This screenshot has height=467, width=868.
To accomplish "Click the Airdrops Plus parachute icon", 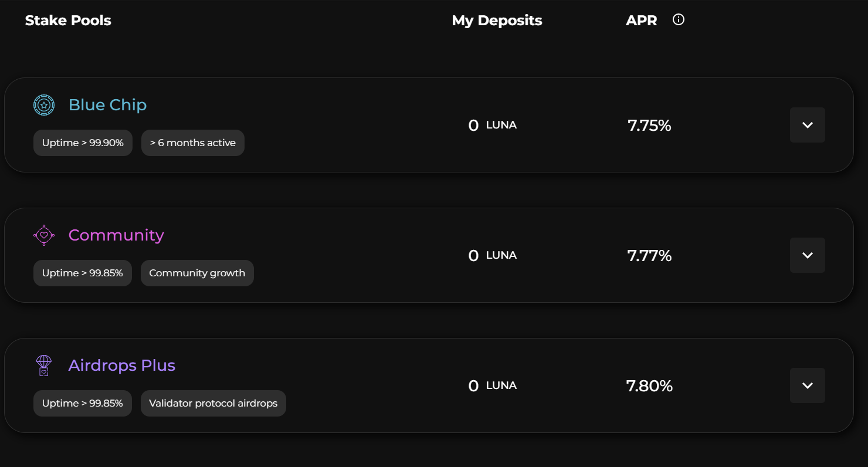I will click(x=44, y=365).
